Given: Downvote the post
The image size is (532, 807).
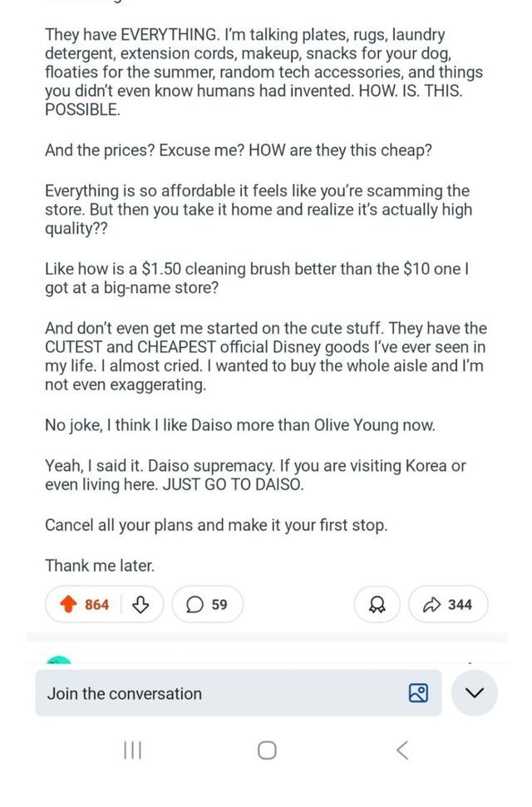Looking at the screenshot, I should pyautogui.click(x=140, y=605).
